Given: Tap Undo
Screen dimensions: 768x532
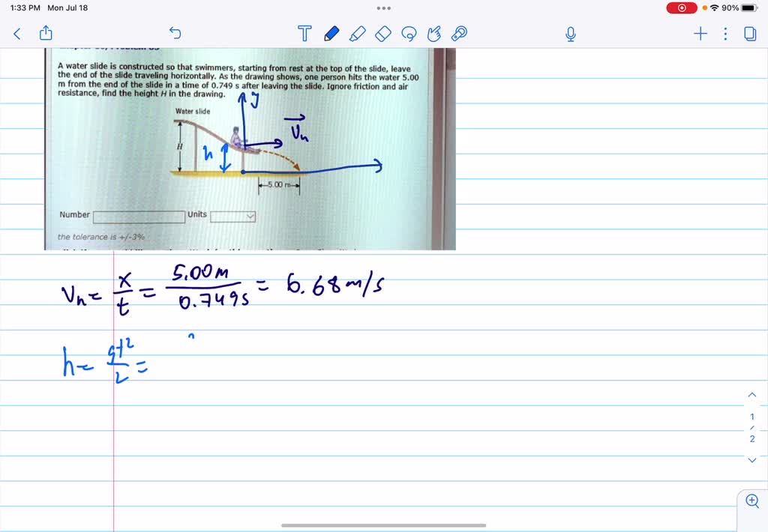Looking at the screenshot, I should (x=175, y=33).
